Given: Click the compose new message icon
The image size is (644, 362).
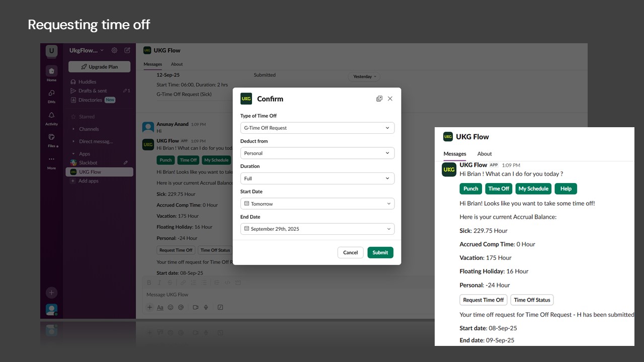Looking at the screenshot, I should click(127, 50).
